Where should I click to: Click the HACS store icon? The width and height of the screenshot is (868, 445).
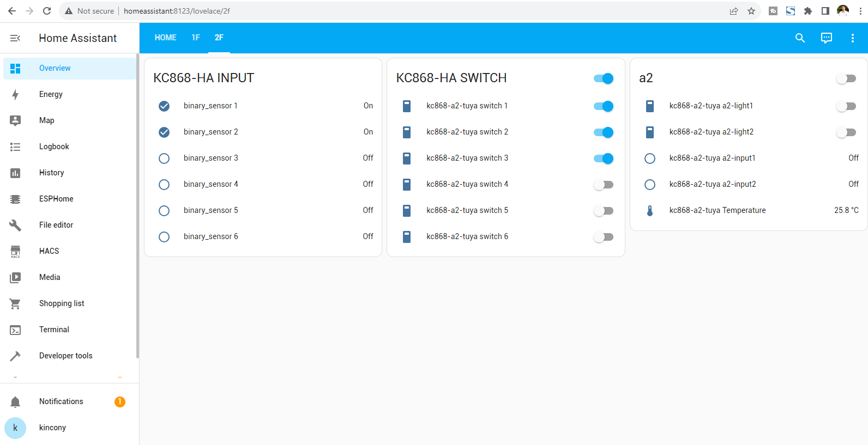(x=15, y=251)
